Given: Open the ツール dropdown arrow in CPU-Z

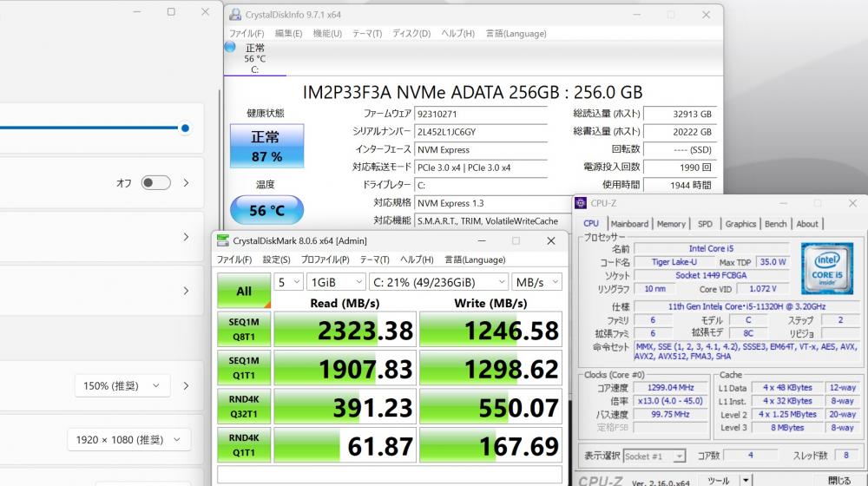Looking at the screenshot, I should coord(746,480).
